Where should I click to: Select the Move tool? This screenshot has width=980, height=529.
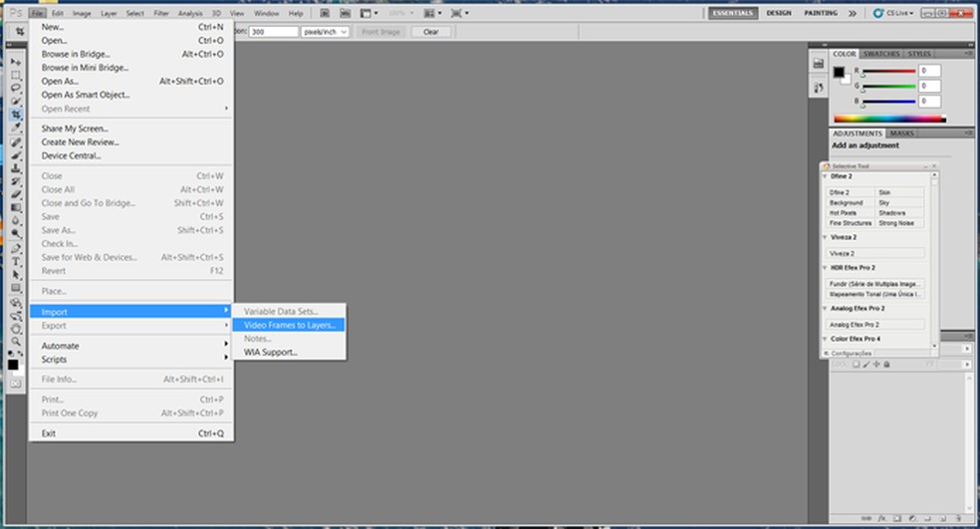coord(16,62)
